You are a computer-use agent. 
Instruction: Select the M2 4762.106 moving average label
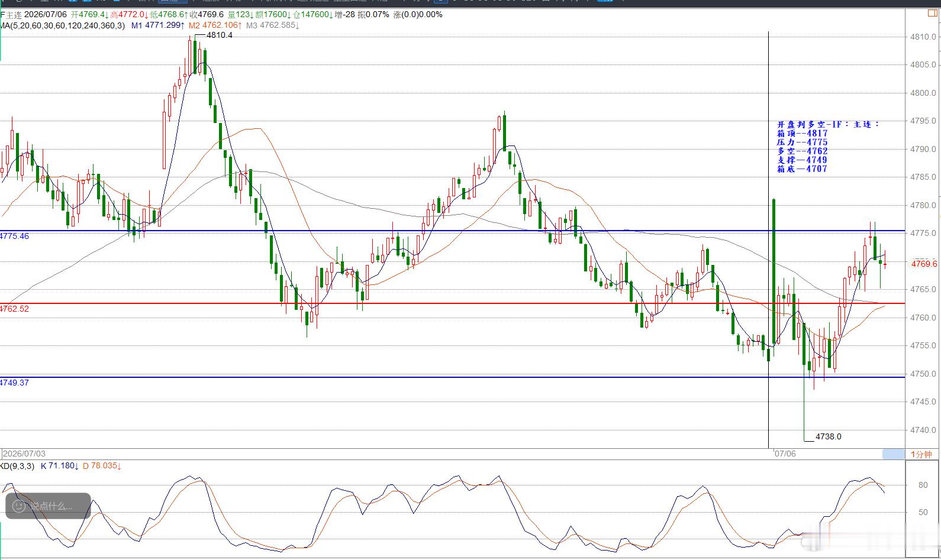215,25
